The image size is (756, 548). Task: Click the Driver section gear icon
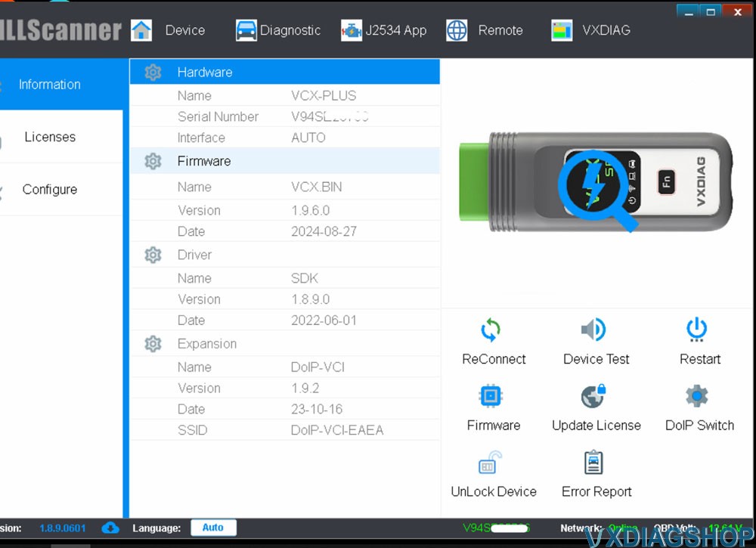click(x=153, y=255)
